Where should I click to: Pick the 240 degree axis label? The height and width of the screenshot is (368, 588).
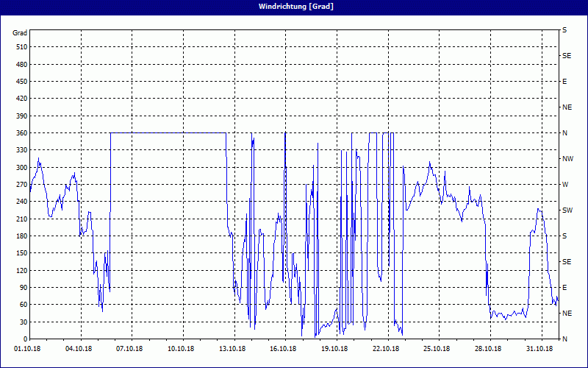click(21, 202)
